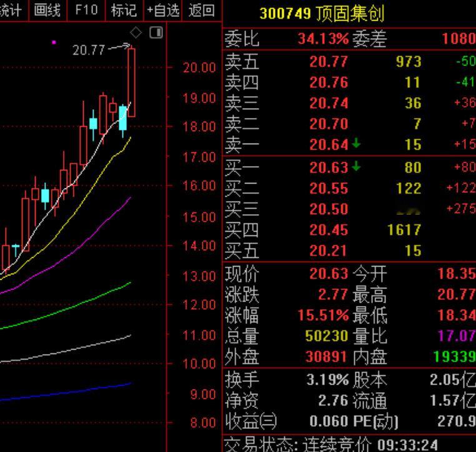Toggle the side panel layout icon
This screenshot has width=476, height=452.
click(x=156, y=32)
